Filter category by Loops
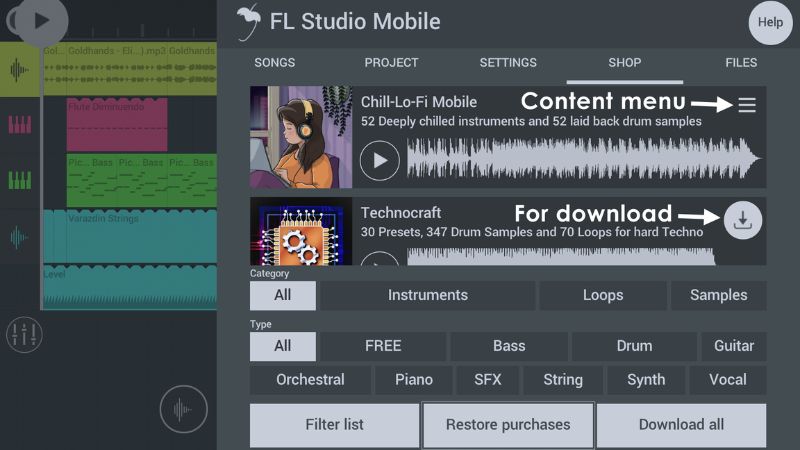This screenshot has height=450, width=800. (x=603, y=295)
